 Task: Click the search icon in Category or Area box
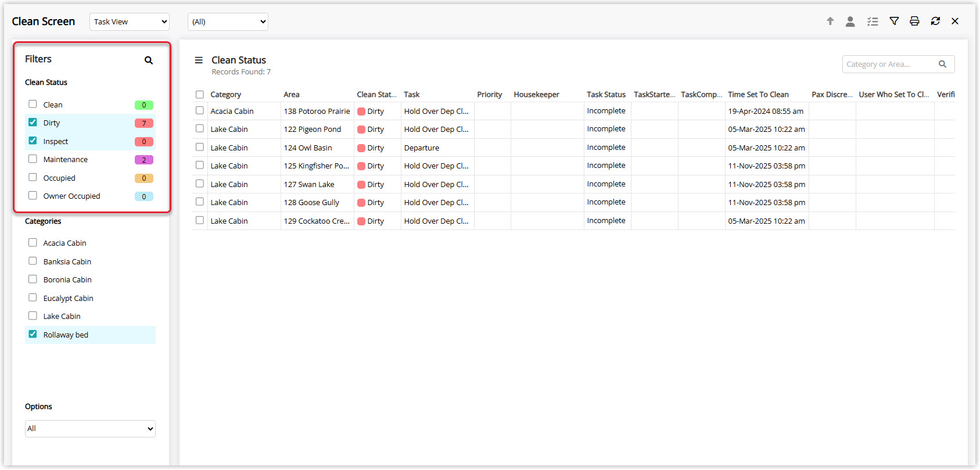click(x=943, y=64)
